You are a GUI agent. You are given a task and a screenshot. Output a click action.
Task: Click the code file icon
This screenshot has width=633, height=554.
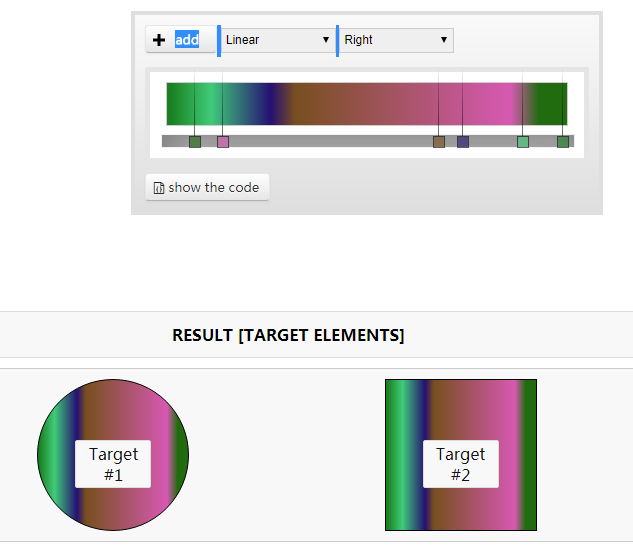point(159,188)
